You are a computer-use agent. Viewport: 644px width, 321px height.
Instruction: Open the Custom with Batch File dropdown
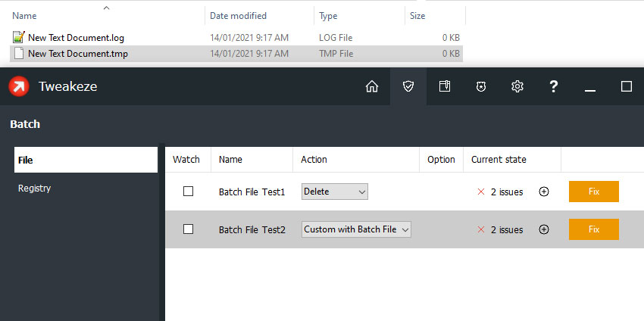356,229
